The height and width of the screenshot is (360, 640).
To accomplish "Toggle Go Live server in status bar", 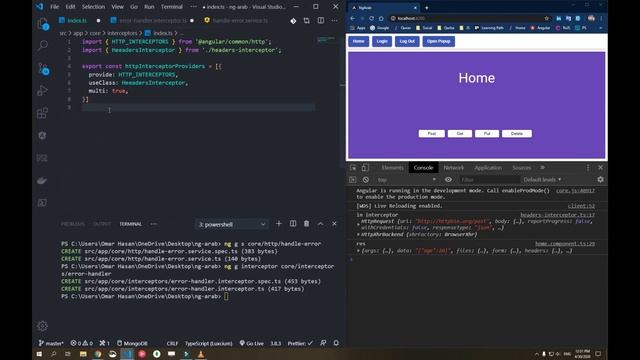I will click(251, 343).
